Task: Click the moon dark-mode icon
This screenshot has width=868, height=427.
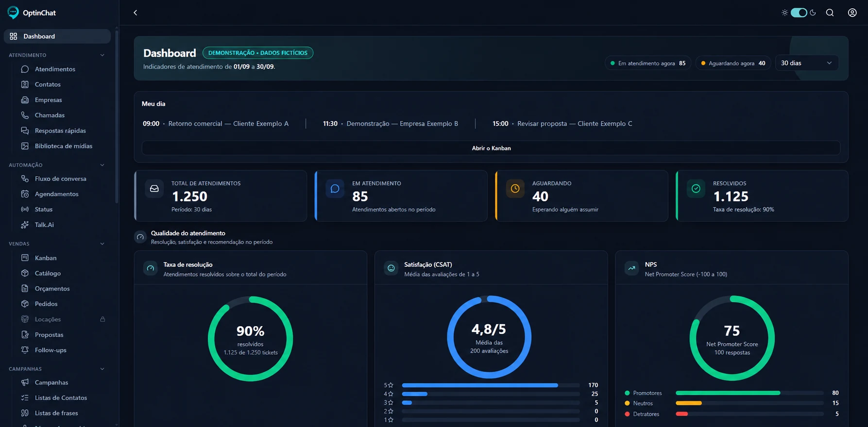Action: pos(813,13)
